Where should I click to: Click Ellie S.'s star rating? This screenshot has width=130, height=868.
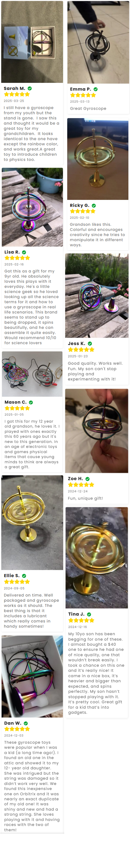(x=17, y=582)
